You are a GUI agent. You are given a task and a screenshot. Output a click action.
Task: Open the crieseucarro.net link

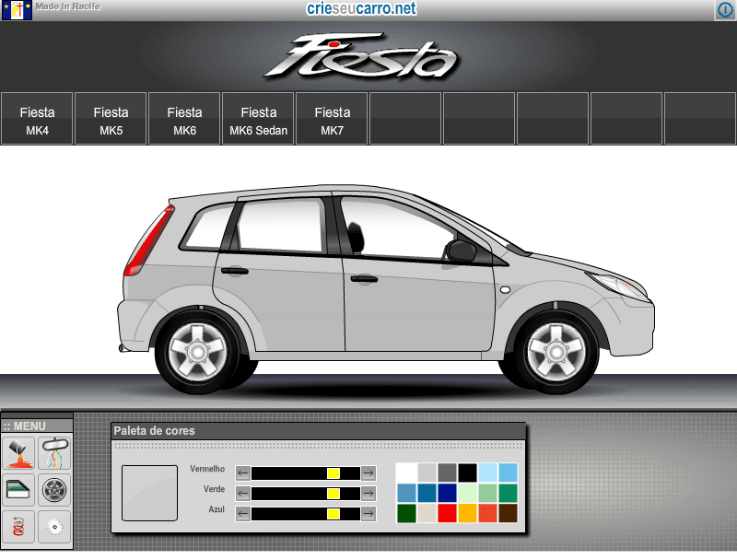361,8
